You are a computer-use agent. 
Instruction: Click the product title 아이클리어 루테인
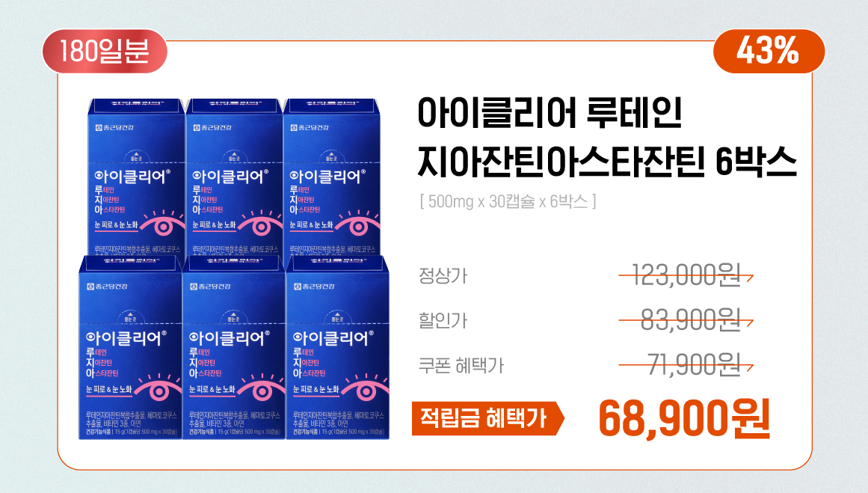[550, 112]
